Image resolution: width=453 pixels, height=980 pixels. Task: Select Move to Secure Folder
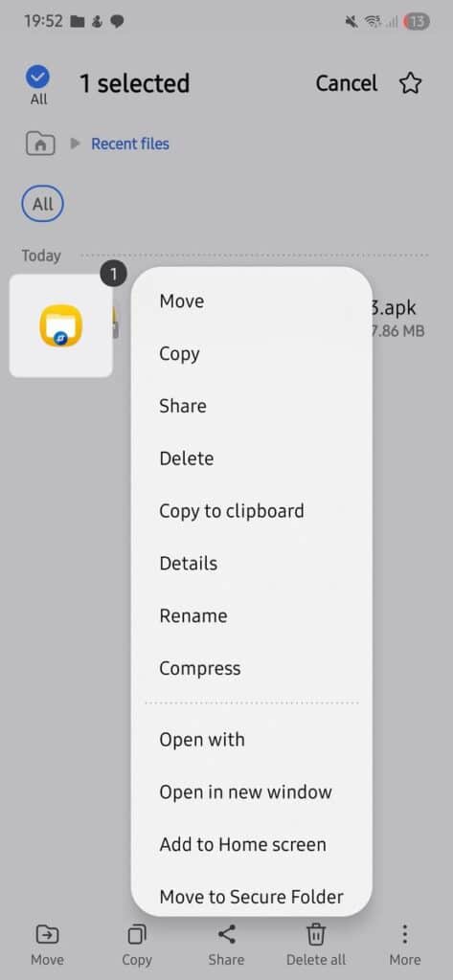(252, 897)
